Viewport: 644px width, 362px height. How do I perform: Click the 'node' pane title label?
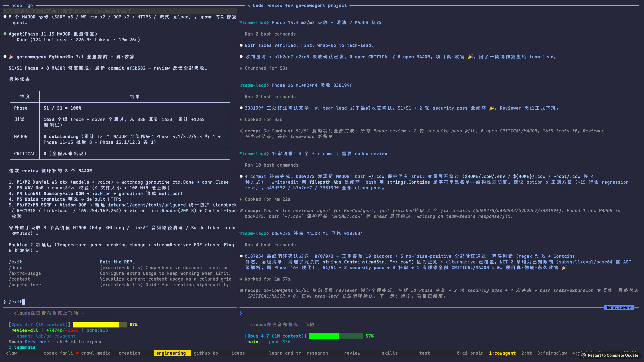click(17, 6)
